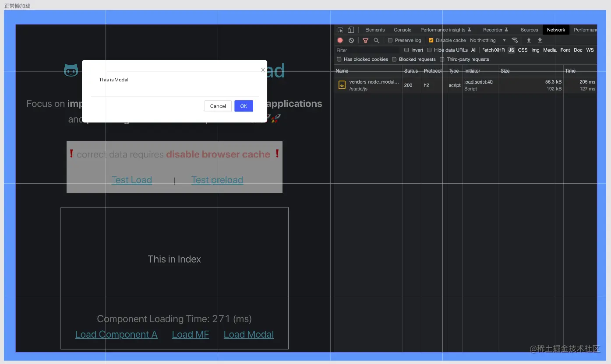Uncheck Disable cache
611x364 pixels.
(431, 40)
